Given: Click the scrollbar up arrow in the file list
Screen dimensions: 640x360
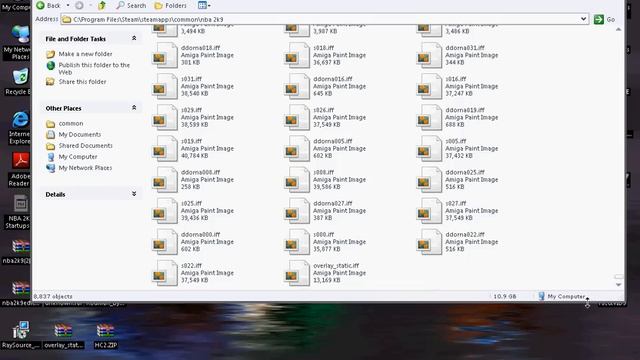Looking at the screenshot, I should pos(618,29).
